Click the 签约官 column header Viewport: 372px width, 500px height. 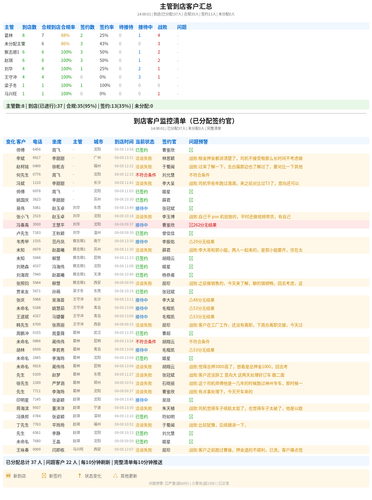click(169, 142)
